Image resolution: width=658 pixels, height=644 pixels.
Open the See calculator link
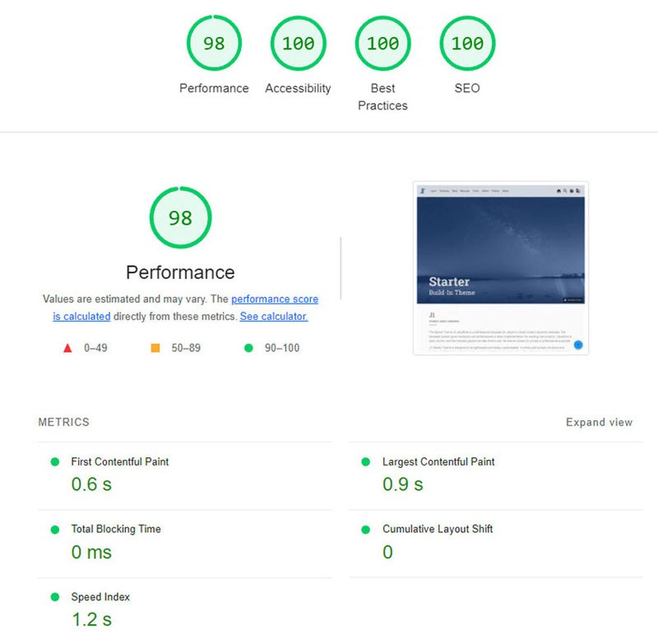[x=271, y=317]
